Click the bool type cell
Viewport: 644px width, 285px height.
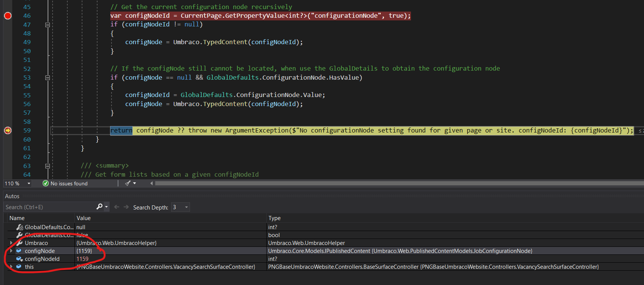(x=274, y=235)
